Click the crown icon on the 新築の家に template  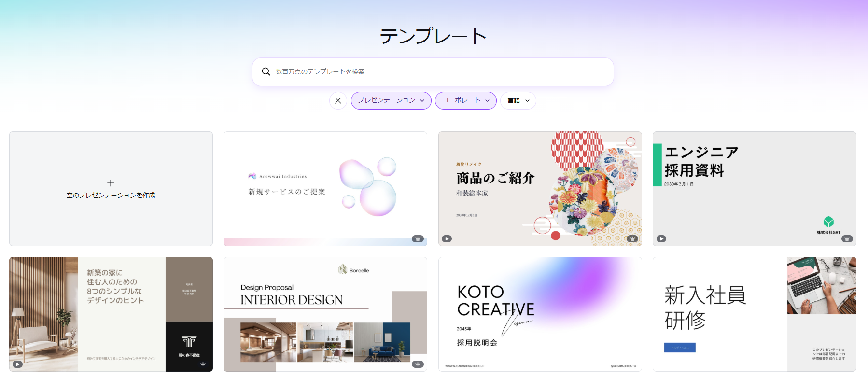(x=203, y=364)
